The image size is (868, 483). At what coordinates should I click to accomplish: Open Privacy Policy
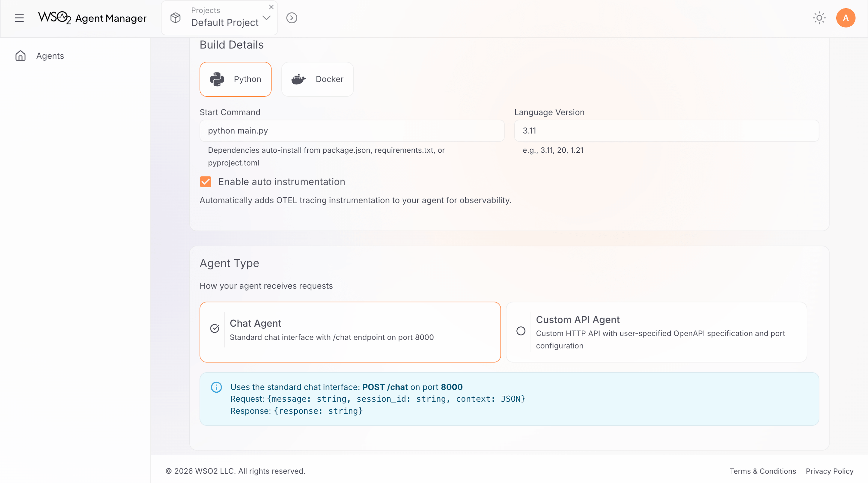click(829, 471)
